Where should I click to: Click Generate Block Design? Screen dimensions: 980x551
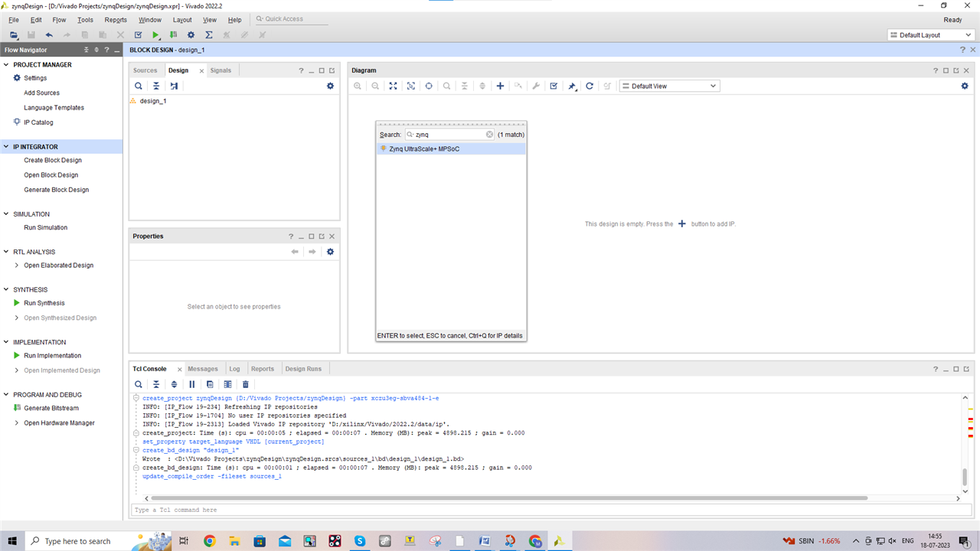coord(57,190)
